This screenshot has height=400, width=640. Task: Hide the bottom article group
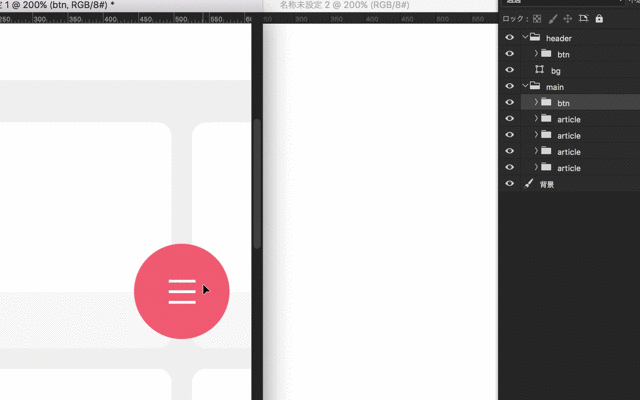(x=509, y=167)
